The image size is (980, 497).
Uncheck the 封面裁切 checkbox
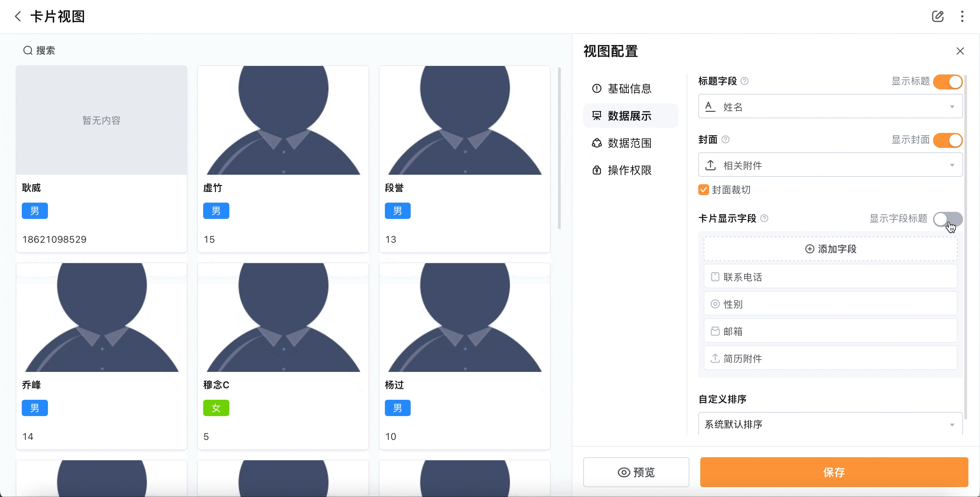703,190
